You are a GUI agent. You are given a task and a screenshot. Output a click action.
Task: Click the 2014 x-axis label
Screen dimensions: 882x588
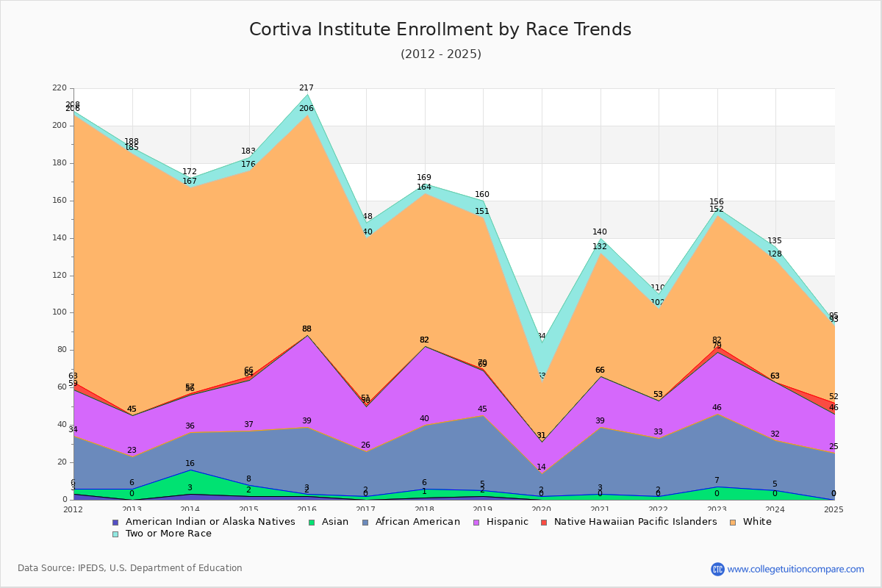tap(190, 509)
